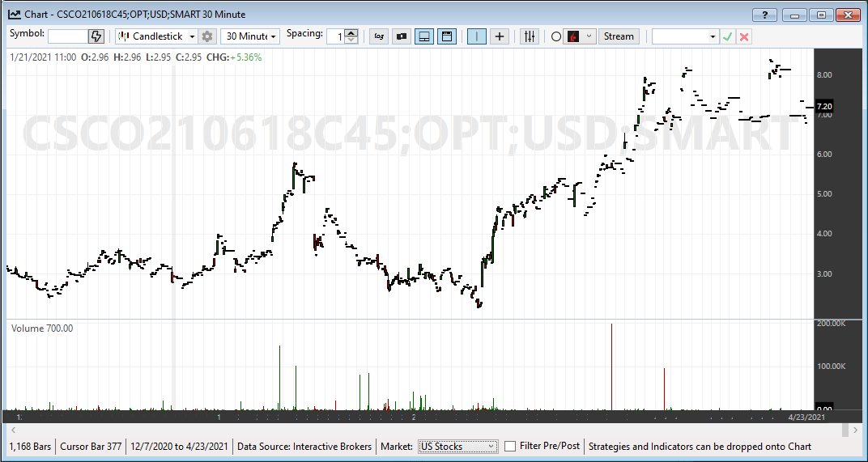Click the 4/23/2021 date on time axis
868x462 pixels.
[806, 416]
